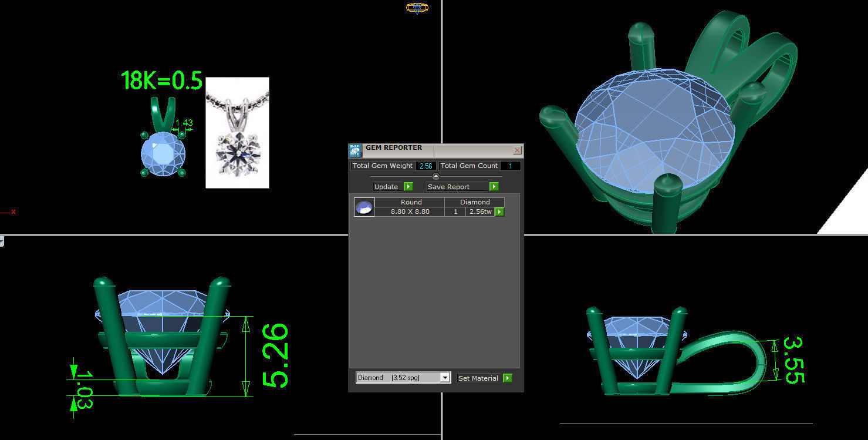The height and width of the screenshot is (440, 868).
Task: Click the small orange ring icon at top
Action: [x=417, y=8]
